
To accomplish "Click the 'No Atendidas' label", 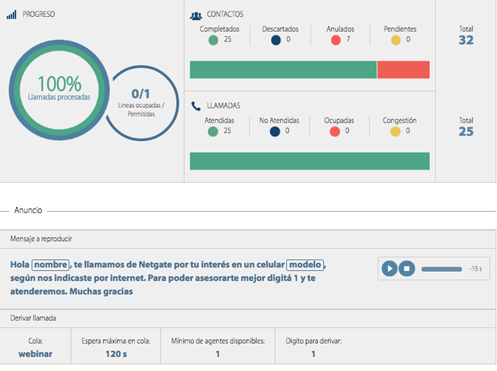I will 279,120.
